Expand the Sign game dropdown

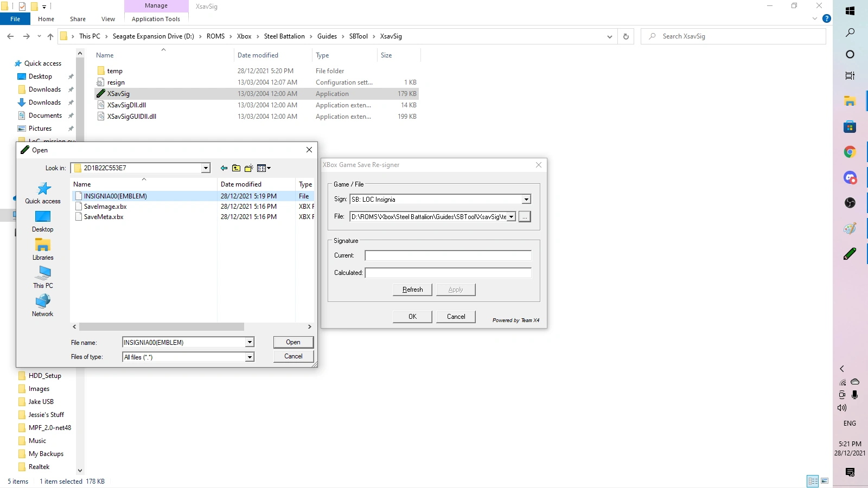point(526,200)
